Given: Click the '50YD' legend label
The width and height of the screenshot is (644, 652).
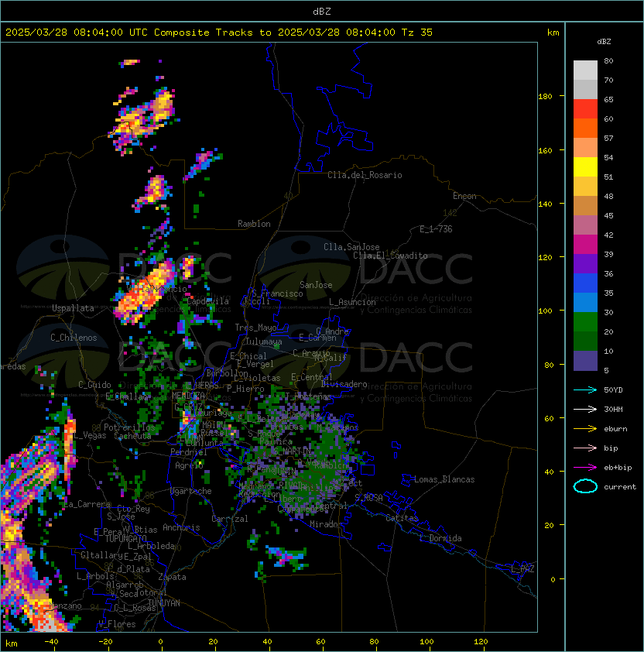Looking at the screenshot, I should [x=613, y=390].
